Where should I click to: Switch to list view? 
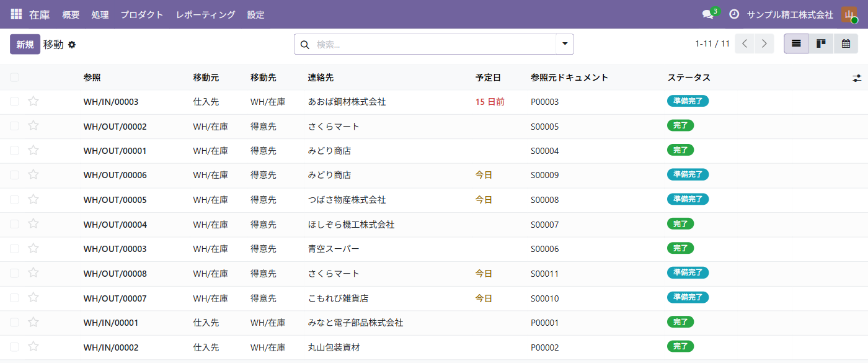(x=796, y=44)
